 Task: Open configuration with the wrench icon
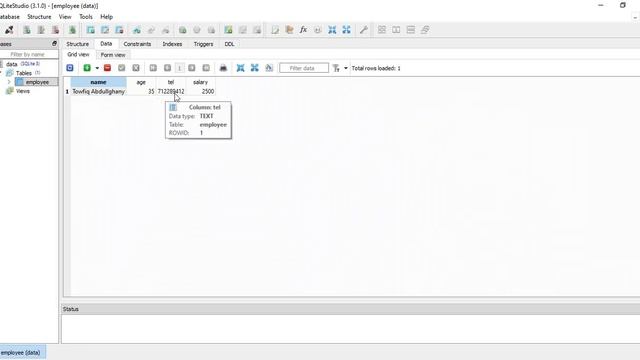click(x=364, y=30)
